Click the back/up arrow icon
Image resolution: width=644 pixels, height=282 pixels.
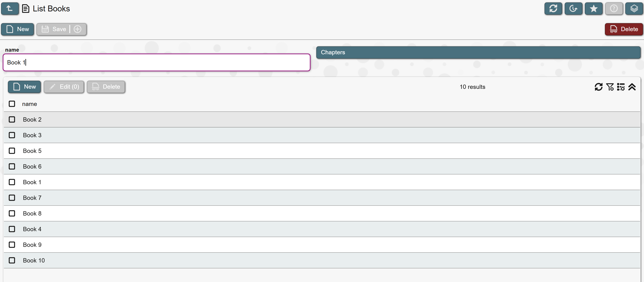[x=10, y=9]
